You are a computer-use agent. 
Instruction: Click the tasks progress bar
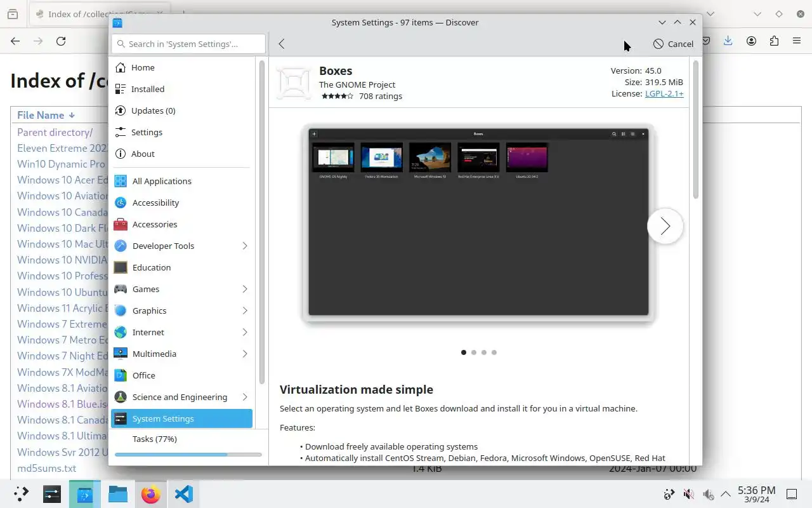[x=188, y=455]
